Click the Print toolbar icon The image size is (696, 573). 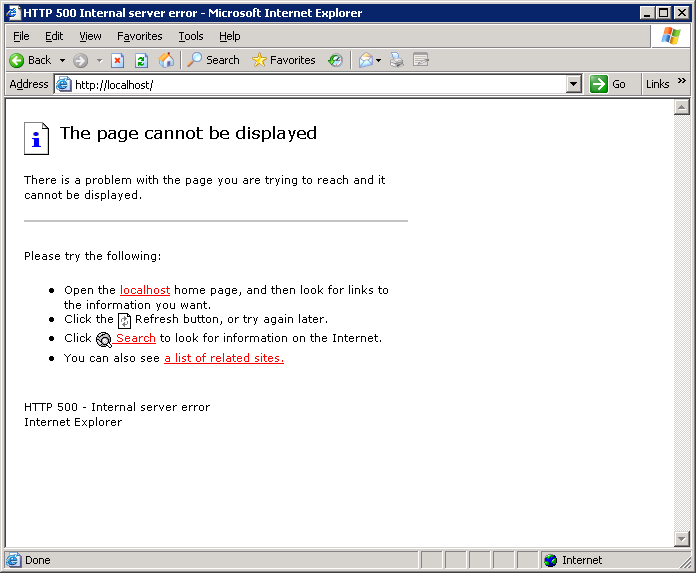click(x=397, y=60)
